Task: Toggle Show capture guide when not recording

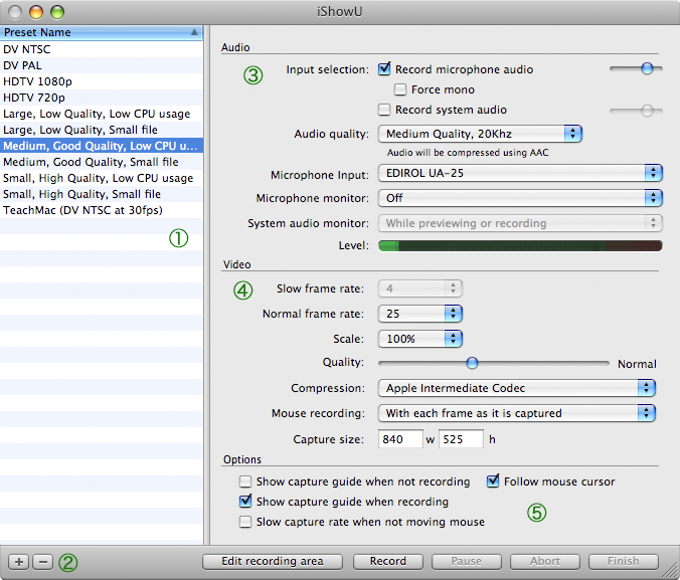Action: point(245,482)
